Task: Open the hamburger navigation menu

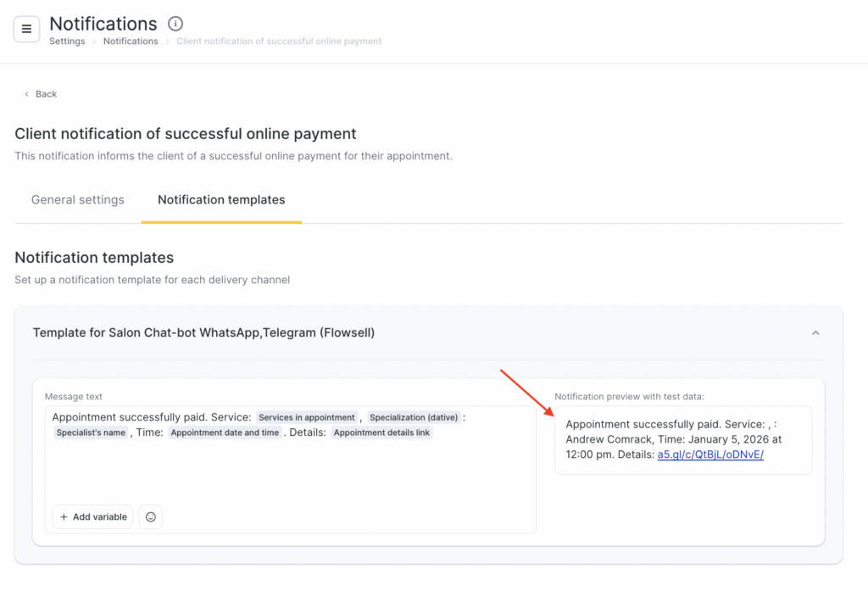Action: (x=26, y=29)
